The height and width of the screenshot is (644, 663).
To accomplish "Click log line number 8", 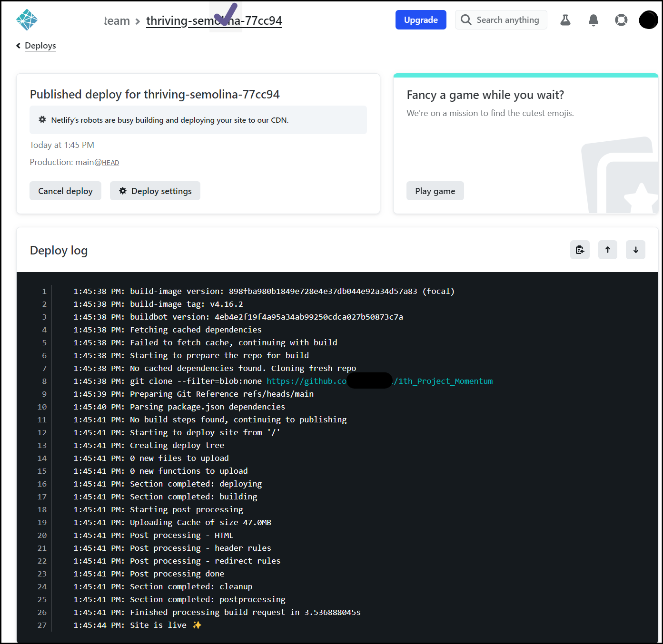I will point(44,381).
